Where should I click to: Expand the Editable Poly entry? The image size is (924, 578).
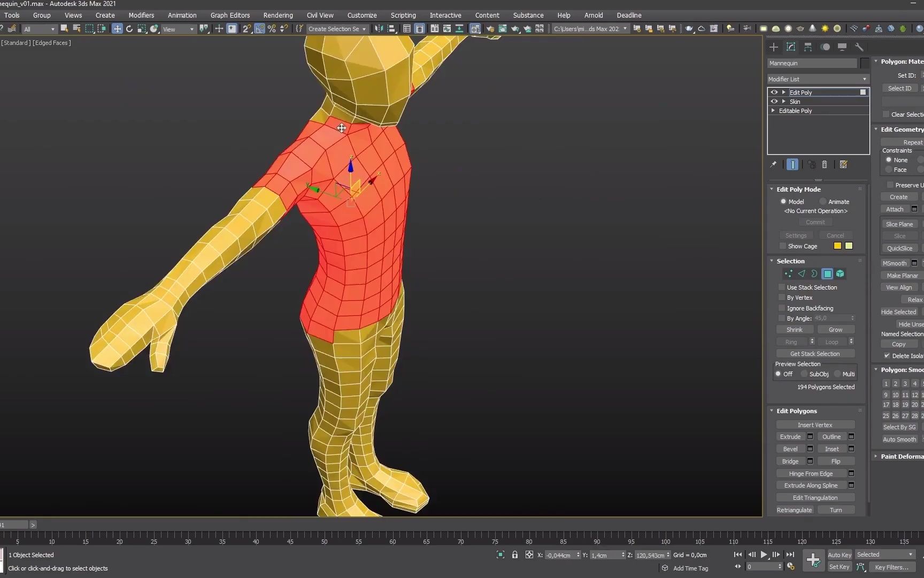[773, 111]
